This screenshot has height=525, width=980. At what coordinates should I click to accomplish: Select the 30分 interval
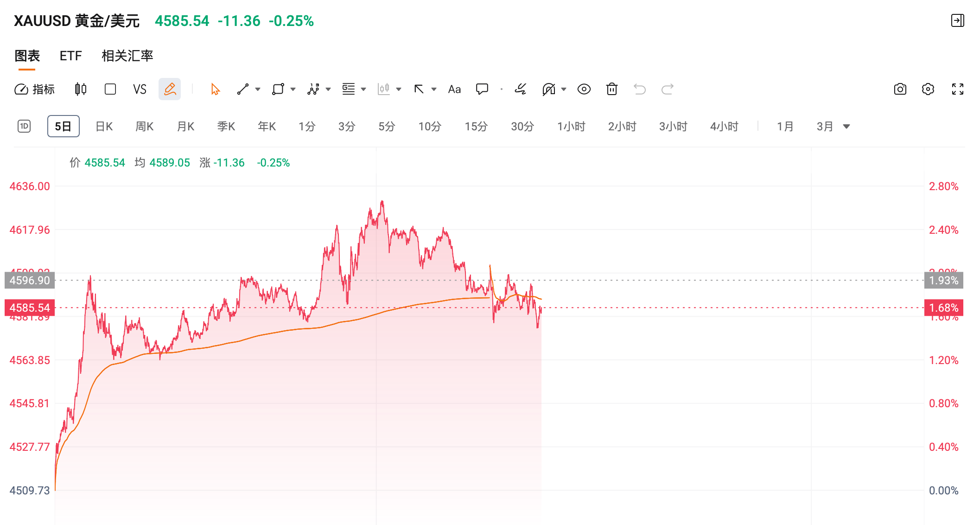tap(522, 126)
